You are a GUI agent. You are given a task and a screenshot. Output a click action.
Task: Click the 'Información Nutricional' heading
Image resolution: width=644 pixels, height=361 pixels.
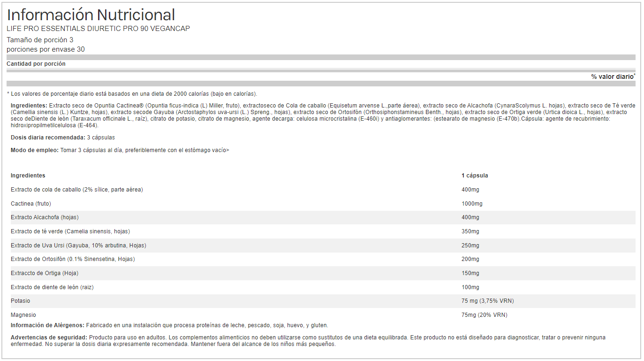(x=91, y=15)
